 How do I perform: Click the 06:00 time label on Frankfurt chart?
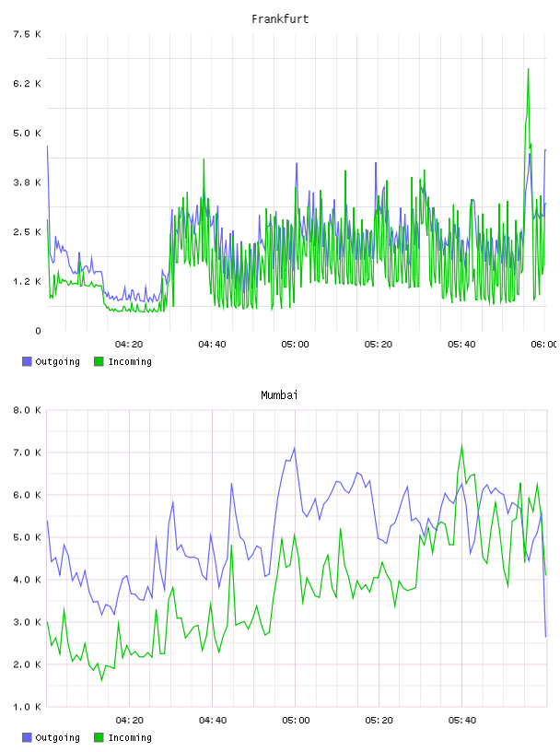coord(543,345)
